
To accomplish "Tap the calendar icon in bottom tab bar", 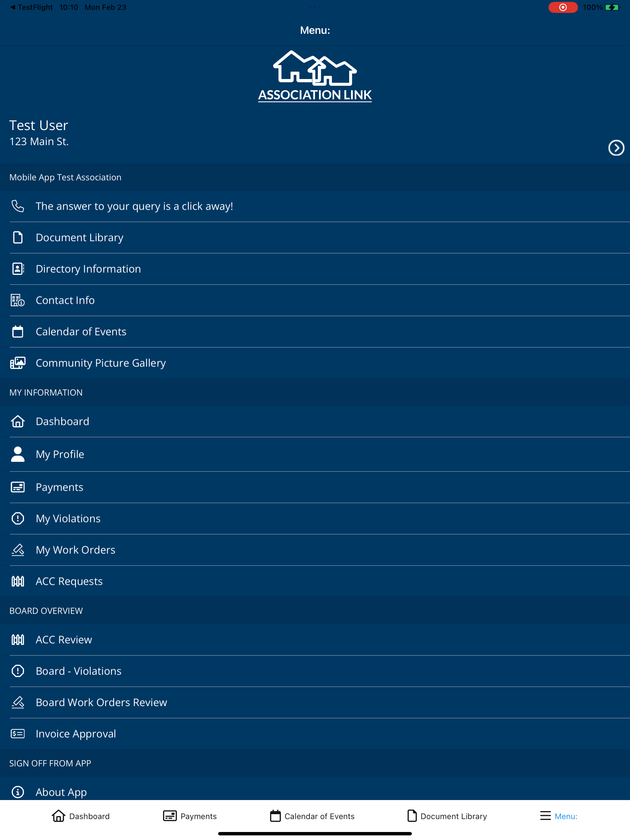I will [x=276, y=816].
